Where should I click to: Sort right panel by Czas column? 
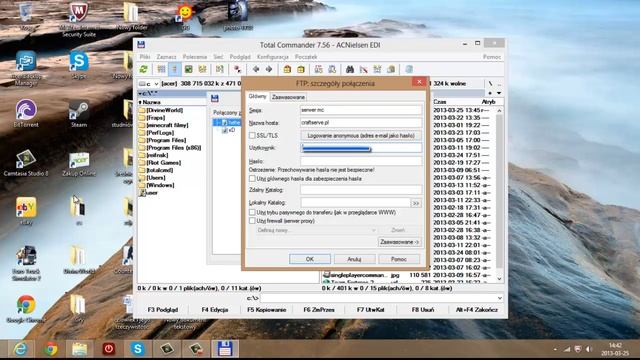[440, 102]
